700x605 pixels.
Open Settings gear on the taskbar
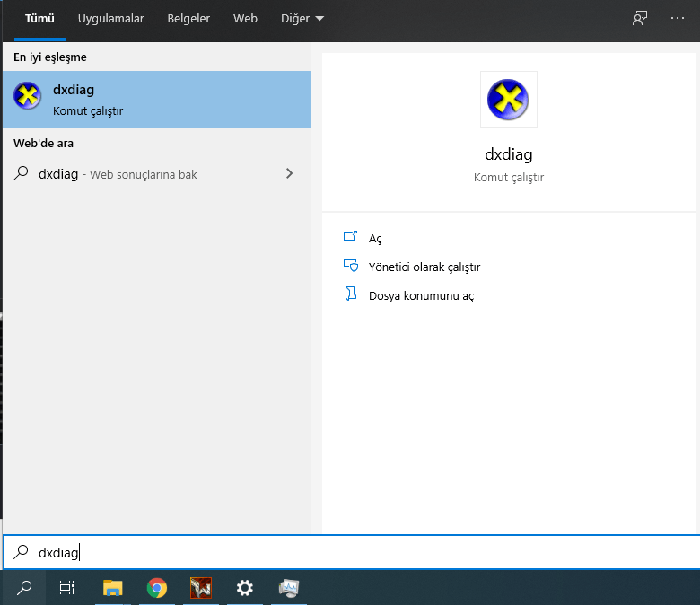click(x=245, y=588)
